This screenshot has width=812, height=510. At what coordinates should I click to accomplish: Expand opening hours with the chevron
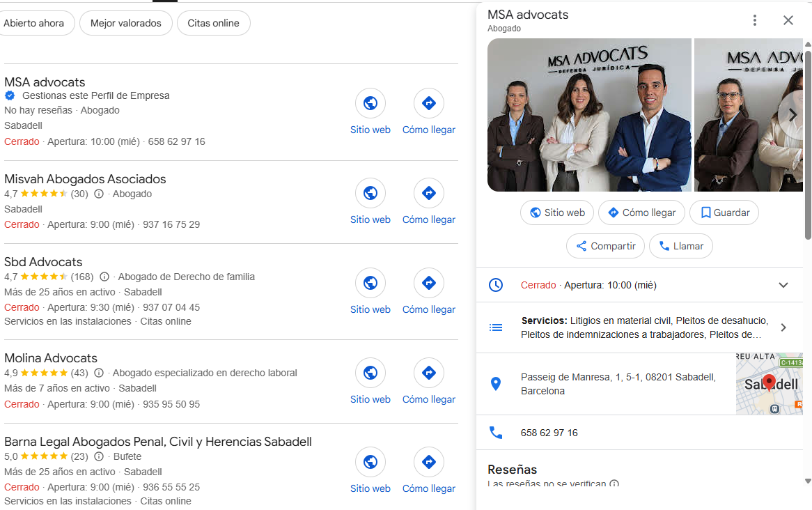click(783, 285)
